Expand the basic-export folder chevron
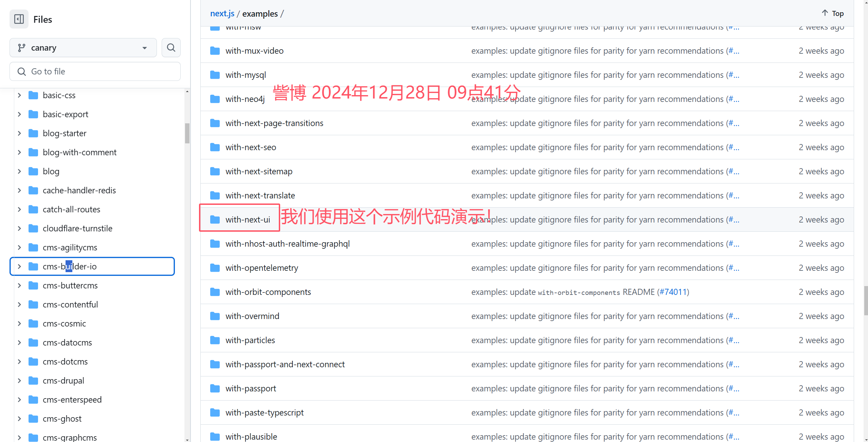Image resolution: width=868 pixels, height=442 pixels. 19,114
